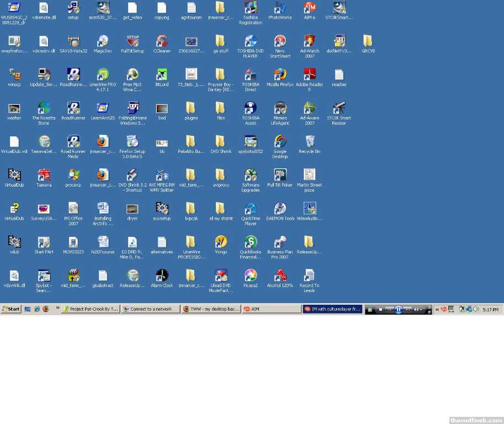This screenshot has height=424, width=504.
Task: Click the 5:17 PM taskbar clock
Action: click(490, 309)
